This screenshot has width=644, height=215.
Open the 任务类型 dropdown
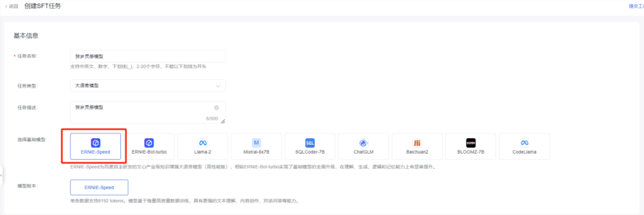tap(148, 86)
